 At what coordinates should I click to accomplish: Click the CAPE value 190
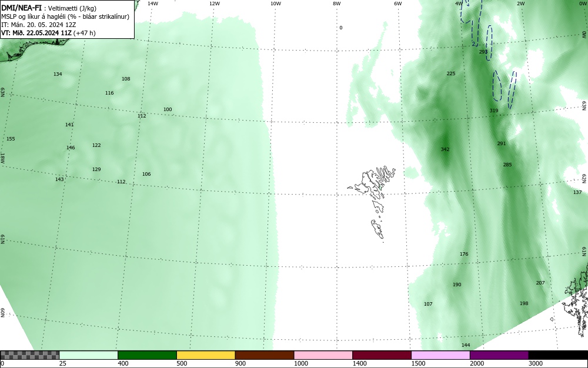[457, 285]
